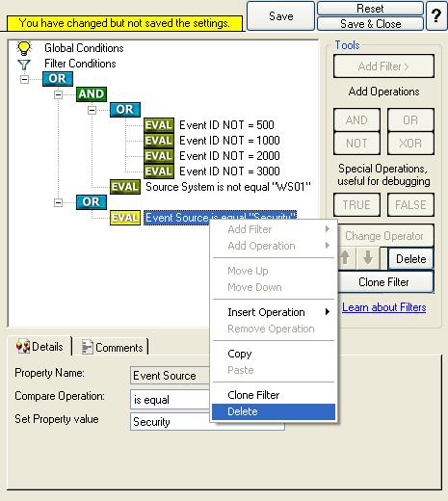This screenshot has width=448, height=501.
Task: Select the green AND operator node
Action: (x=92, y=94)
